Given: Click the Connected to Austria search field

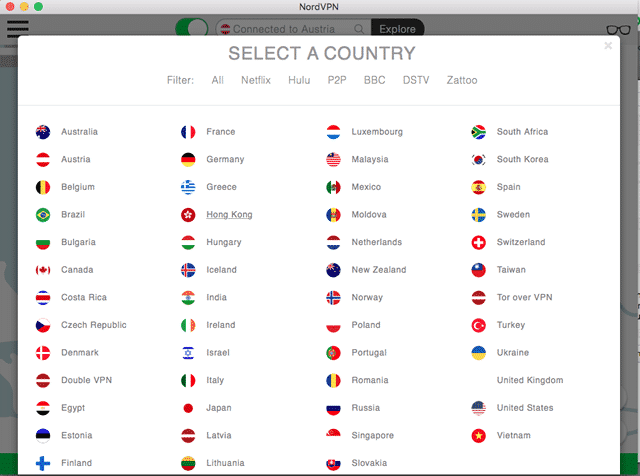Looking at the screenshot, I should click(x=293, y=29).
